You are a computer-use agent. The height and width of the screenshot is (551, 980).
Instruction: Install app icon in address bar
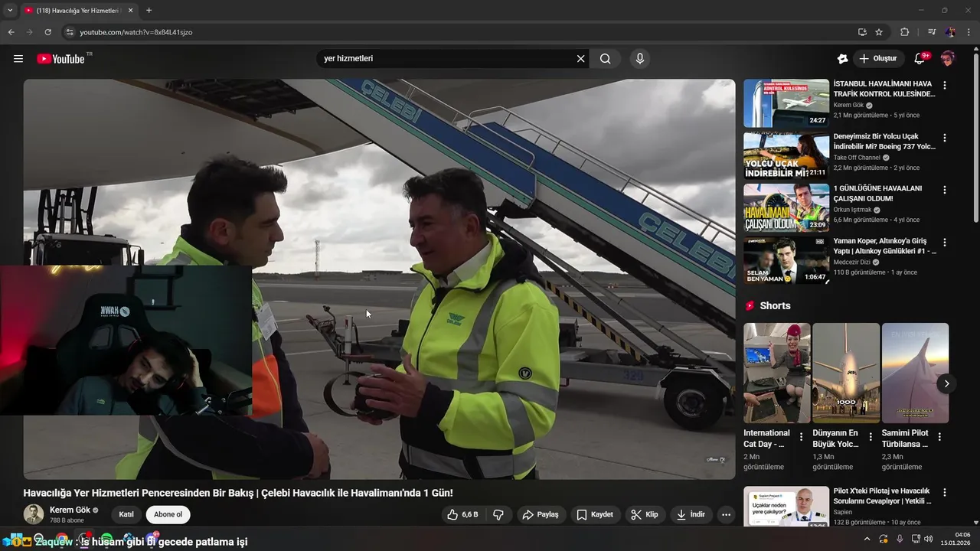coord(862,32)
